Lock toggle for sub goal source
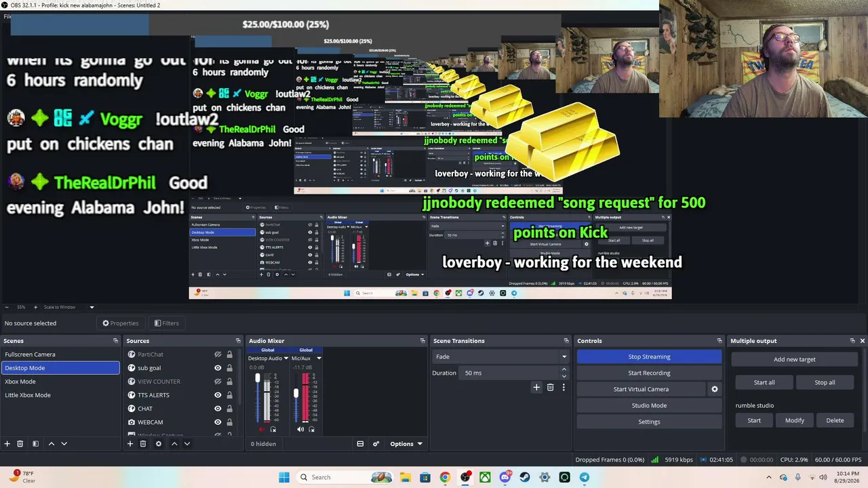The width and height of the screenshot is (868, 488). click(229, 368)
